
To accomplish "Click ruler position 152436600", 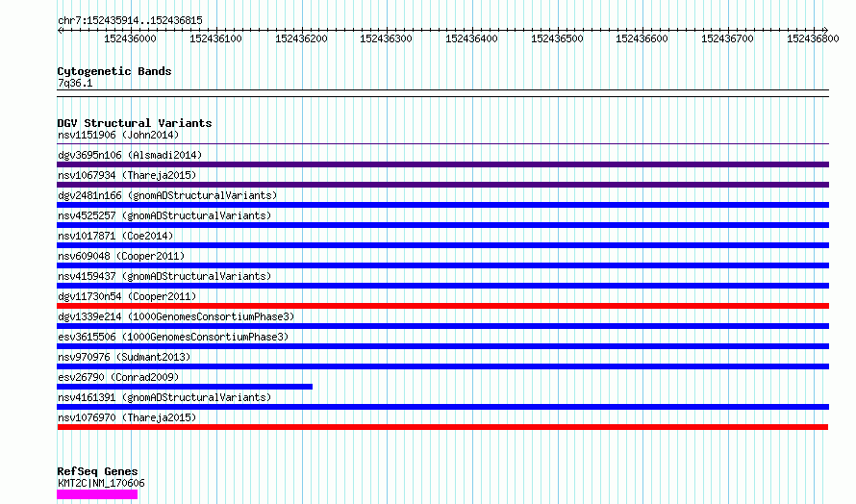I will pos(642,38).
